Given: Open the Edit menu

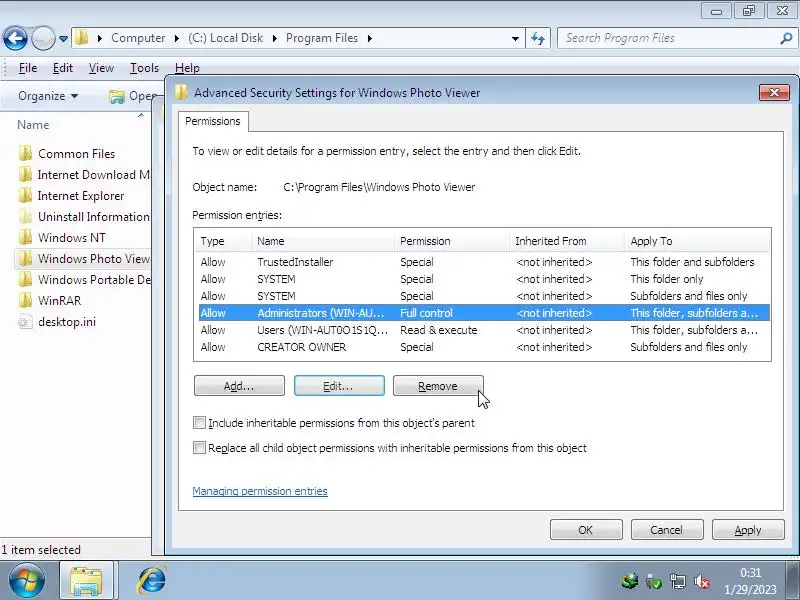Looking at the screenshot, I should pyautogui.click(x=63, y=68).
